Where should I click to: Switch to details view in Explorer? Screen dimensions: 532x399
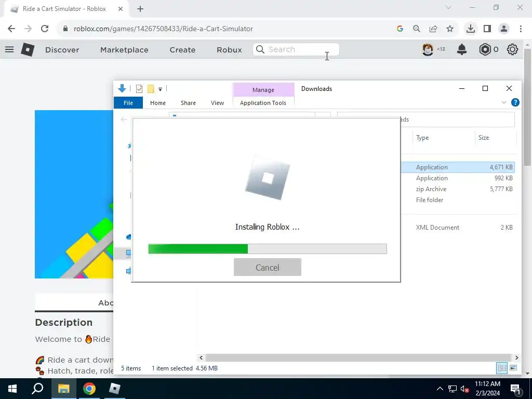coord(502,368)
